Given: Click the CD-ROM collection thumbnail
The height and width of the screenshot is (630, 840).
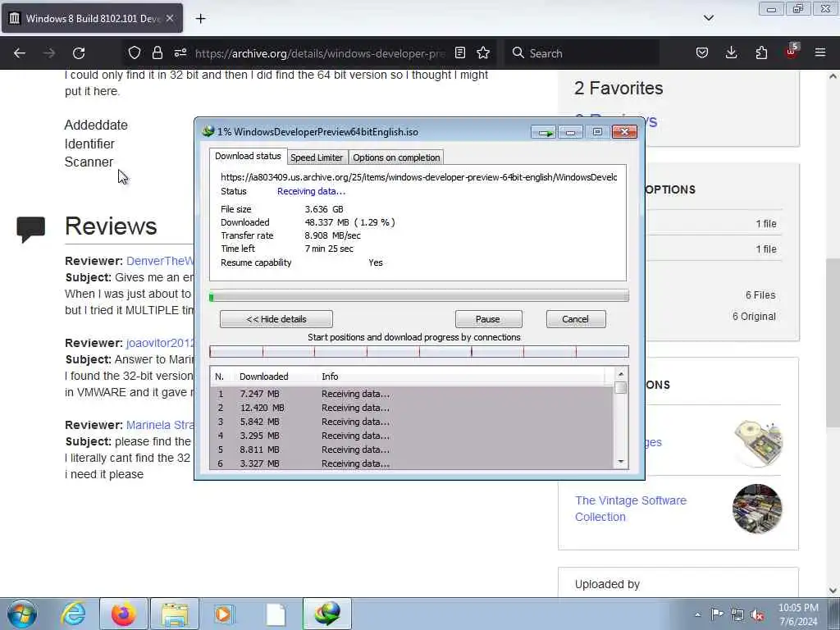Looking at the screenshot, I should point(758,443).
